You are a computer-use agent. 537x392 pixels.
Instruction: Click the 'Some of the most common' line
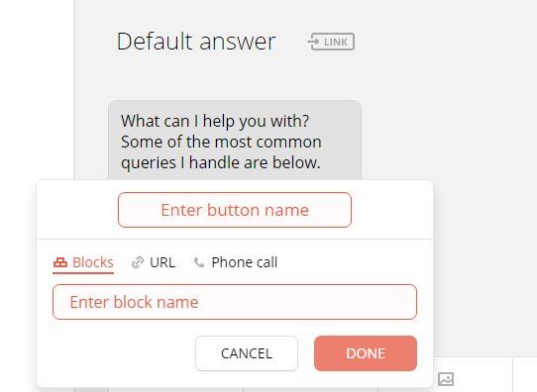221,142
